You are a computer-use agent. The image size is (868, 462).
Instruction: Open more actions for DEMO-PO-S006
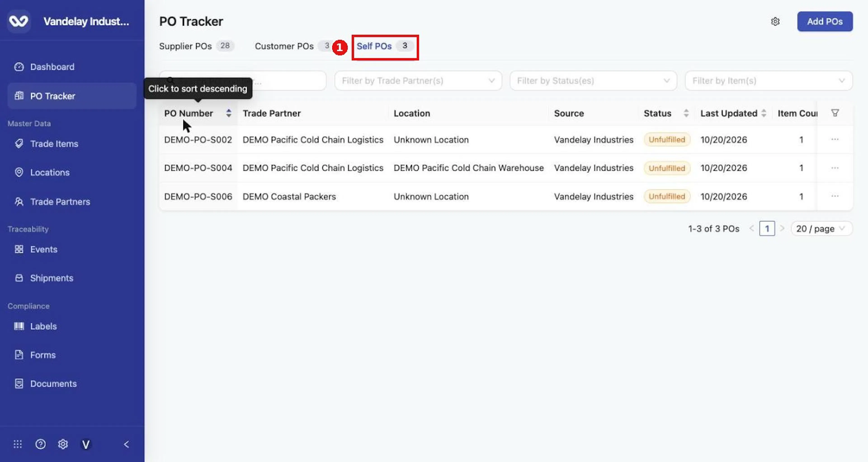835,196
